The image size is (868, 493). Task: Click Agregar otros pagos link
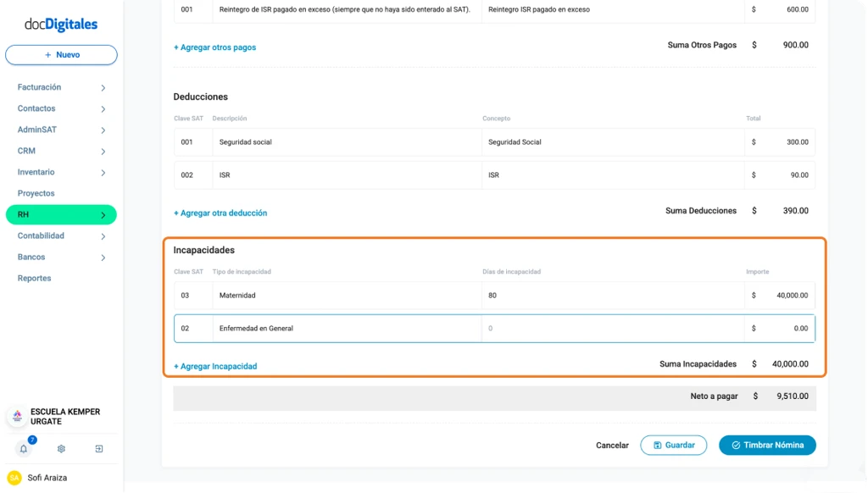click(x=214, y=47)
